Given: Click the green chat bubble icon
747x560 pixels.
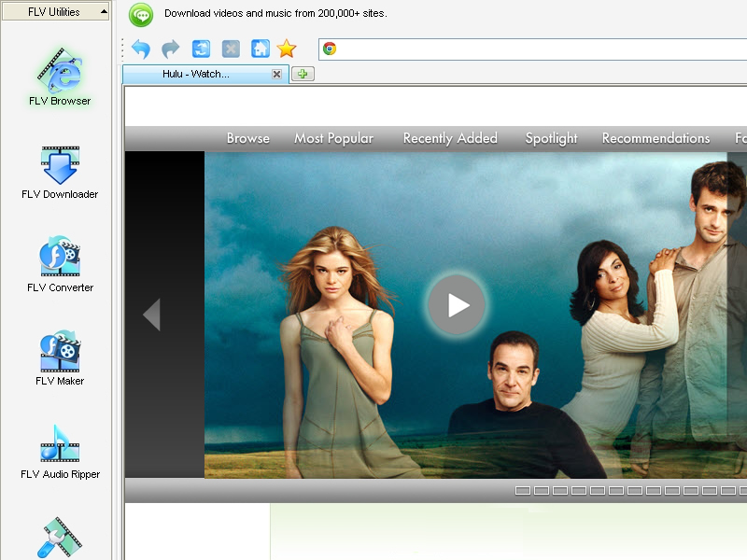Looking at the screenshot, I should click(x=141, y=14).
